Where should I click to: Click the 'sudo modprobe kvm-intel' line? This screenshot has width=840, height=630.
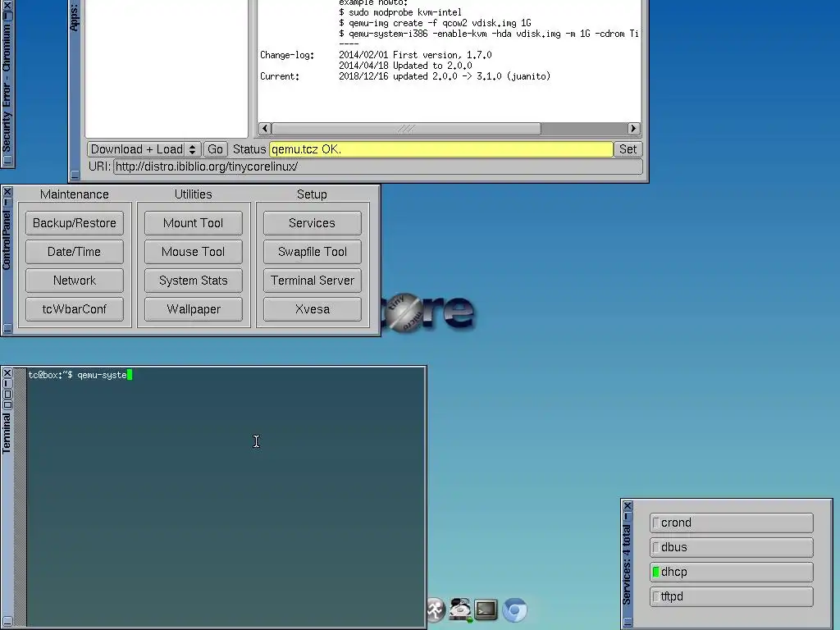pos(400,12)
